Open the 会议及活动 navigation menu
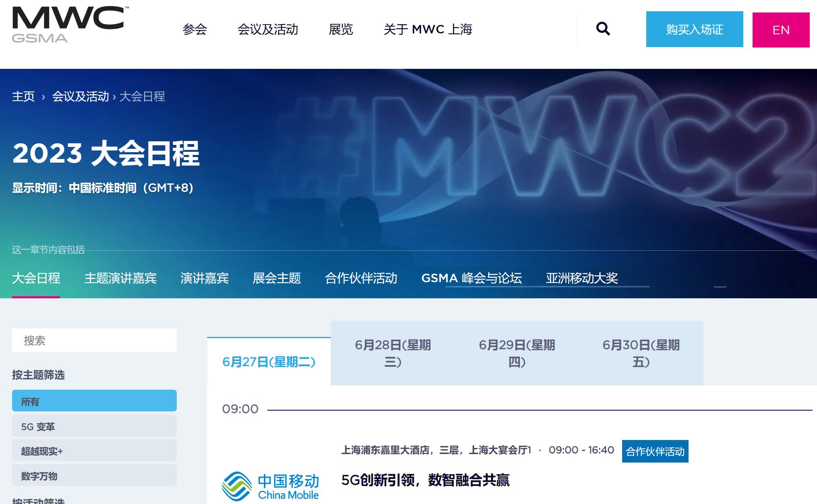The height and width of the screenshot is (504, 817). pos(268,29)
